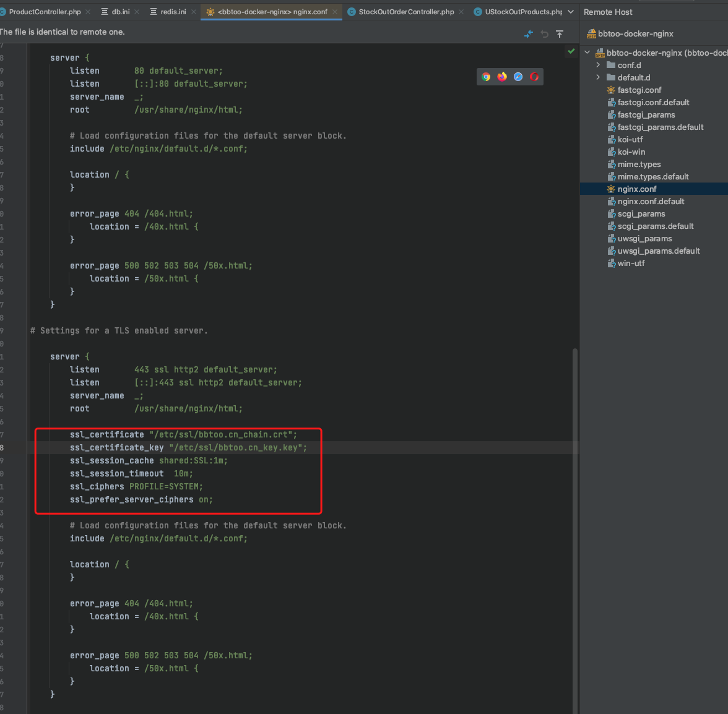Click the green inspection checkmark
Image resolution: width=728 pixels, height=714 pixels.
point(571,51)
